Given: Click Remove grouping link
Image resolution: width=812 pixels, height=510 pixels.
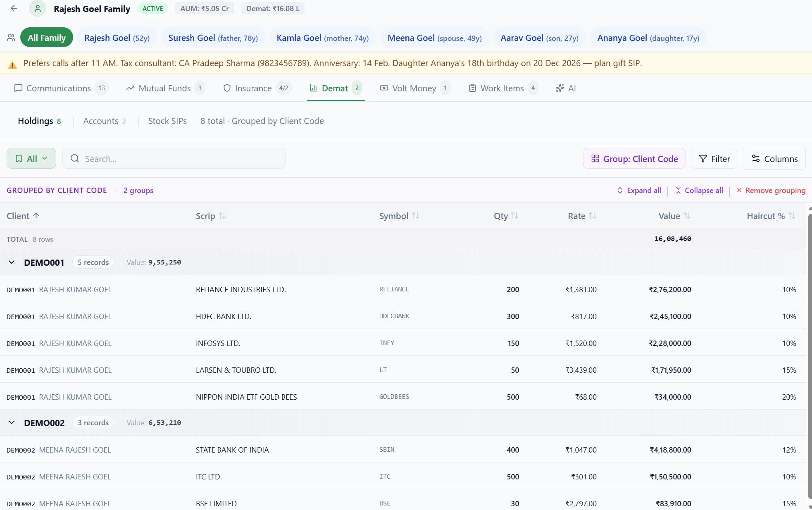Looking at the screenshot, I should (771, 191).
